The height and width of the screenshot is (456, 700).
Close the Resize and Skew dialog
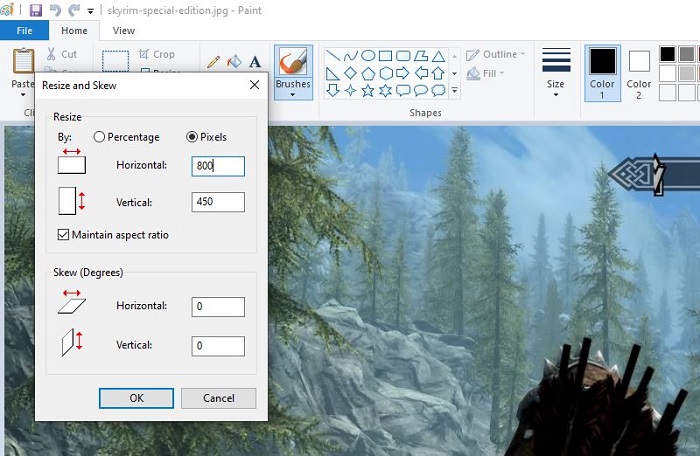pyautogui.click(x=254, y=85)
